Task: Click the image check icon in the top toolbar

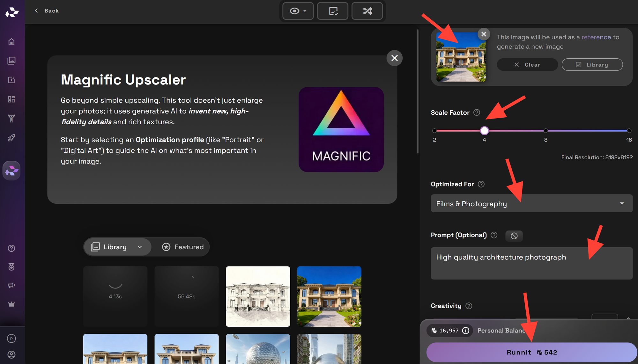Action: [x=333, y=11]
